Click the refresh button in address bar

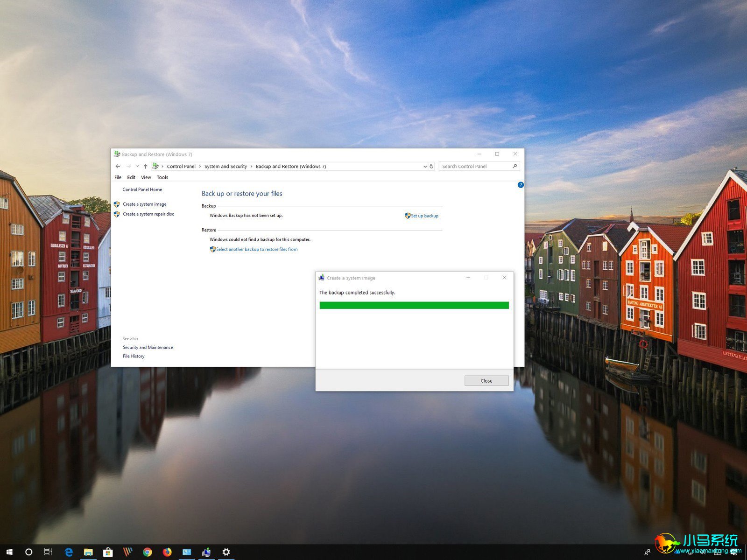[431, 167]
